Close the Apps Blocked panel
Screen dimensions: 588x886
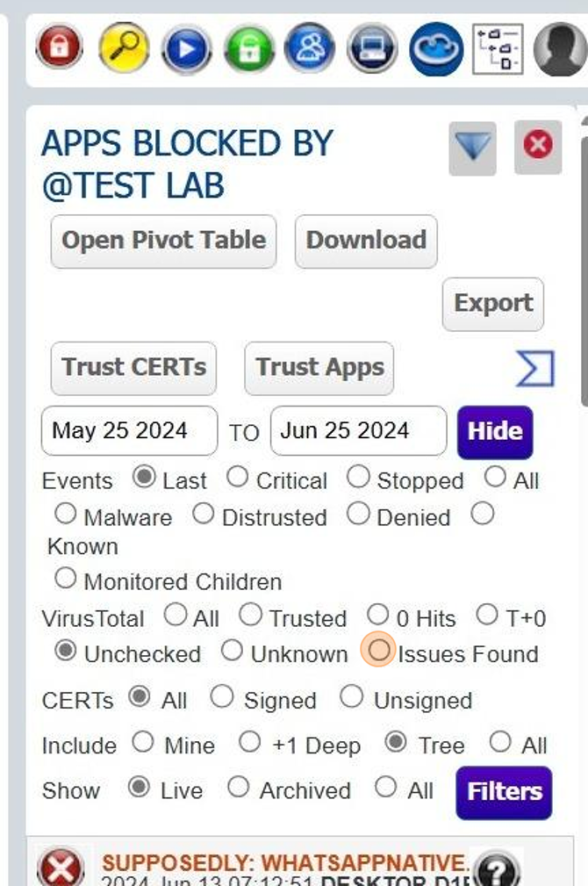tap(537, 146)
